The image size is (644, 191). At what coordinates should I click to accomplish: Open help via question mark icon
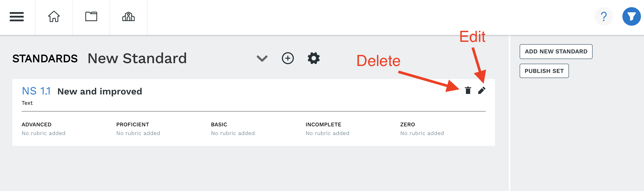pos(604,17)
